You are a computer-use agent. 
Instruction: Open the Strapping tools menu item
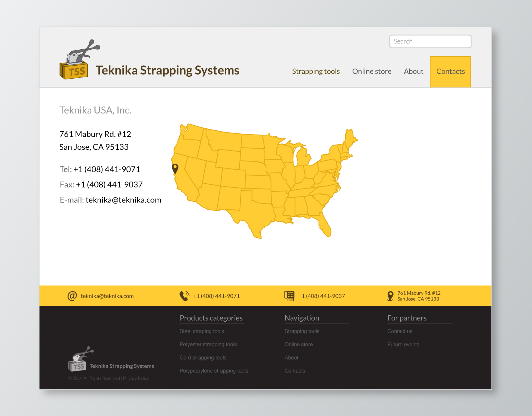point(316,71)
